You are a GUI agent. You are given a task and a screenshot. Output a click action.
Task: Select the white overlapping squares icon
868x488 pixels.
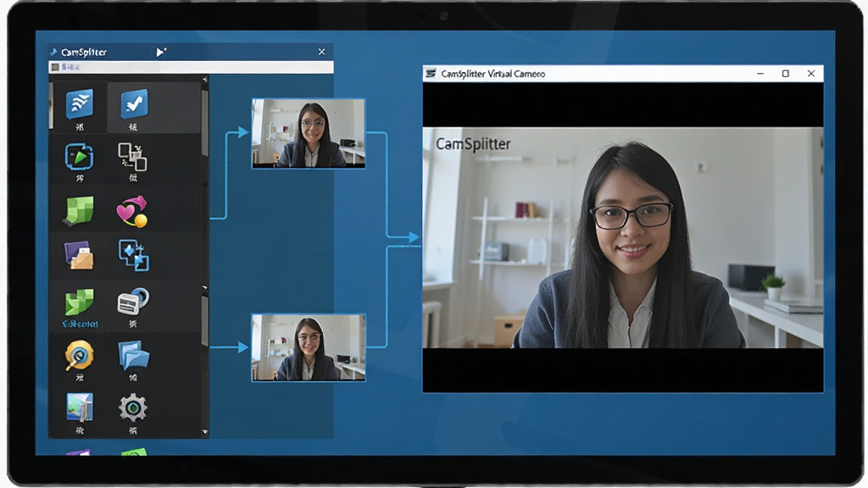click(x=132, y=157)
